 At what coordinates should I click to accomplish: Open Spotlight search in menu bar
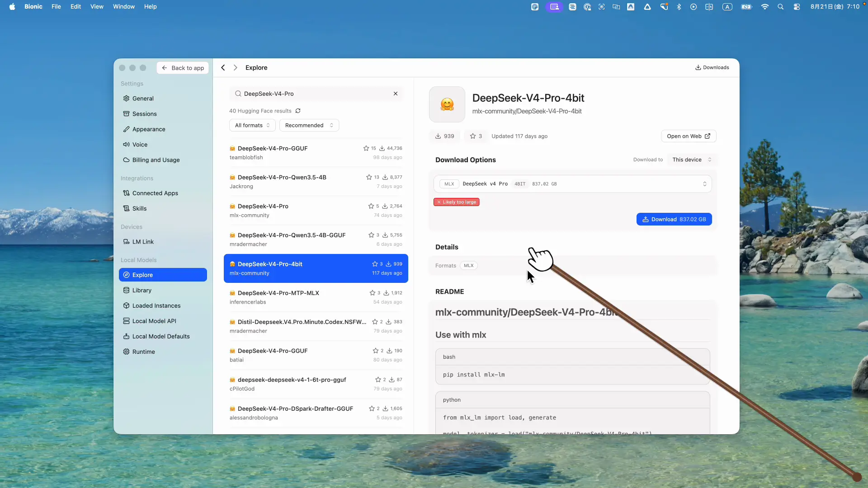coord(781,7)
